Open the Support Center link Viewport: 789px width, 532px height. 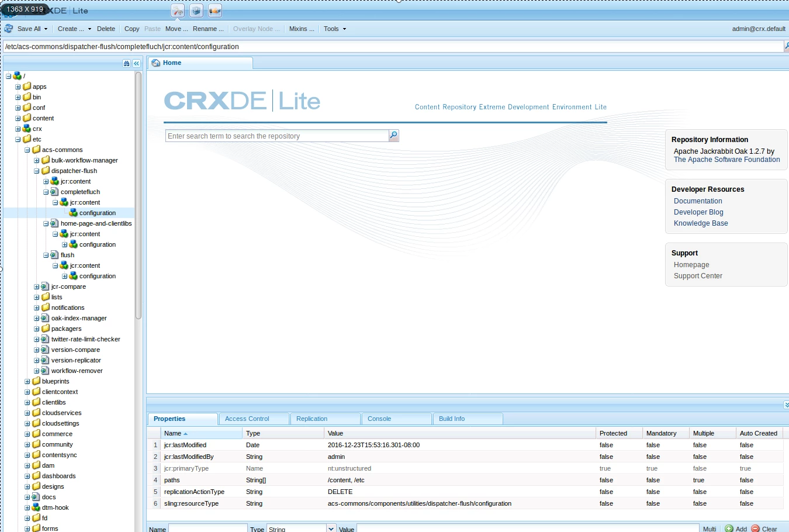[698, 276]
